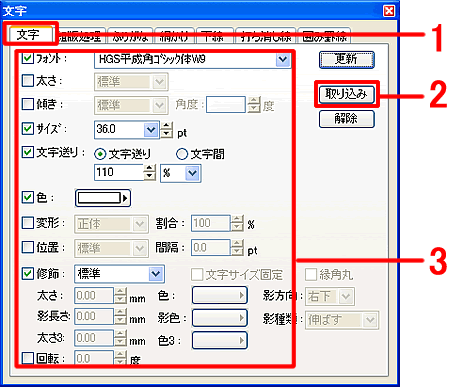Open the 色3 color swatch
Viewport: 450px width, 387px height.
(x=220, y=340)
